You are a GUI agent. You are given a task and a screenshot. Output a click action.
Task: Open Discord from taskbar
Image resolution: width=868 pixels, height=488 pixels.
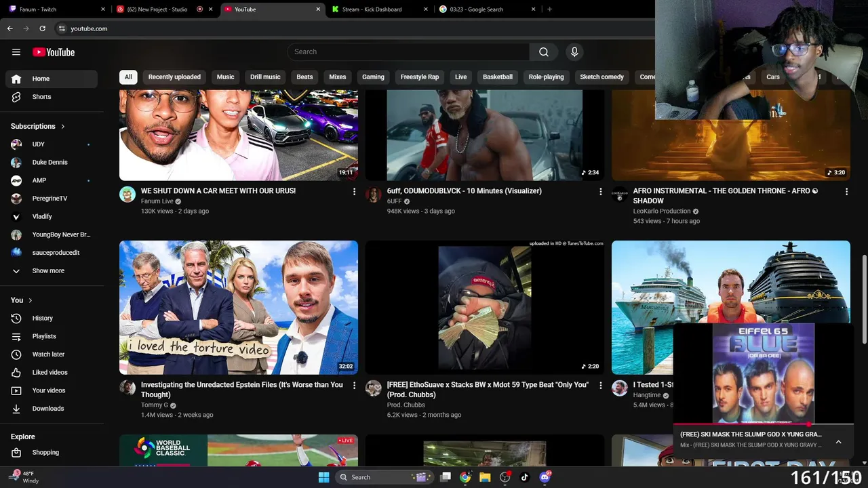point(545,477)
